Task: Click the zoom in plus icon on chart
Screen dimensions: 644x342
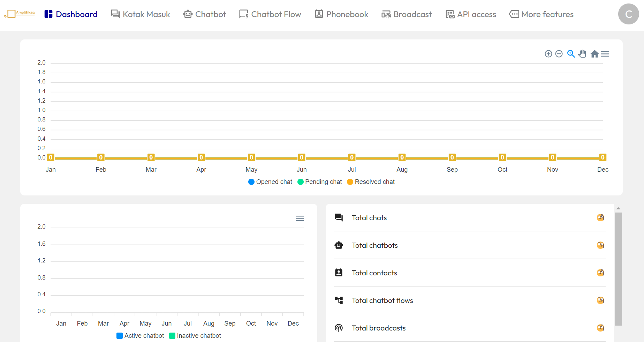Action: 548,54
